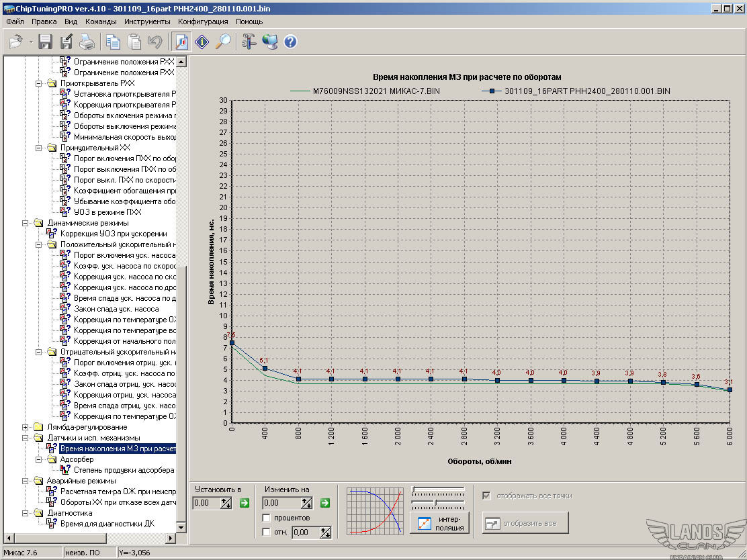Select 'УОЗ в режиме ПХХ' tree item
This screenshot has width=747, height=560.
[x=107, y=212]
